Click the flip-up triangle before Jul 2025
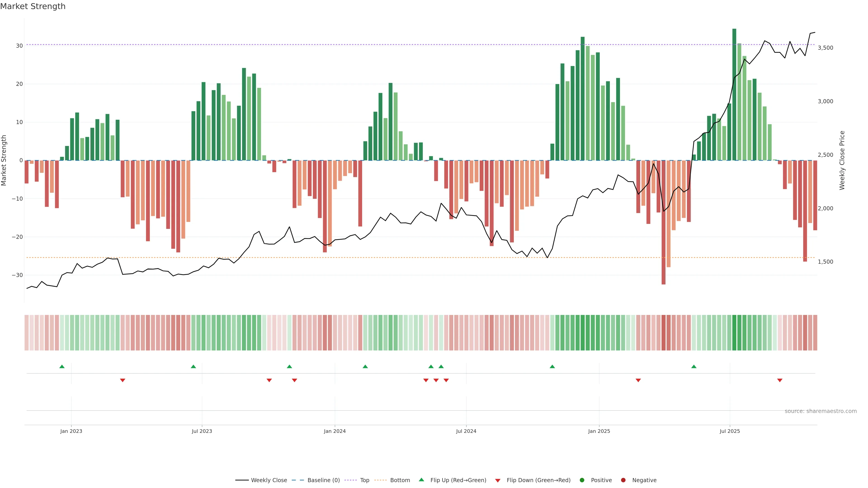This screenshot has height=488, width=868. (x=693, y=366)
